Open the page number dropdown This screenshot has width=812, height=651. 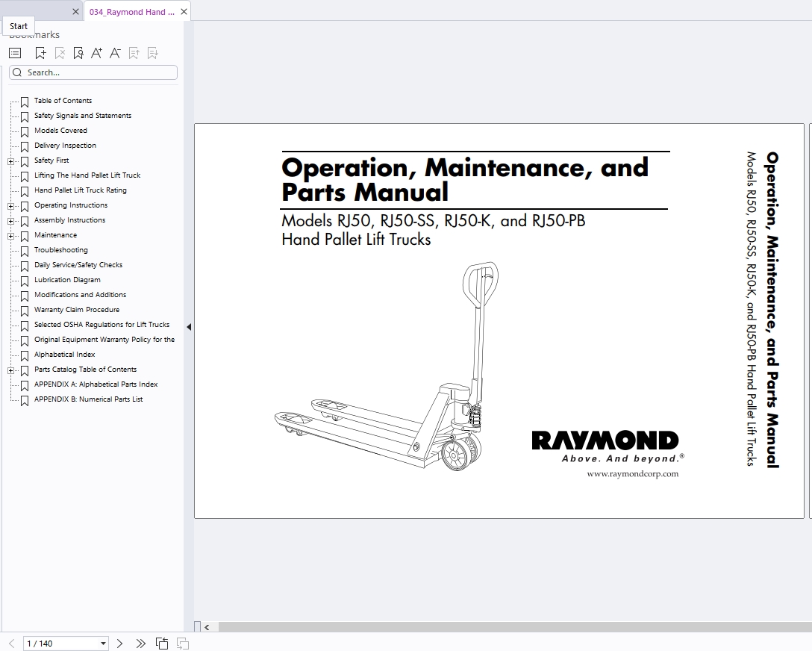click(102, 643)
